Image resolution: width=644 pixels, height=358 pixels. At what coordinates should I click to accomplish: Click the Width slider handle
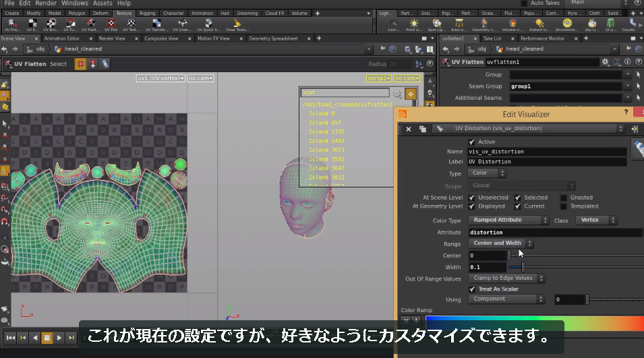[523, 267]
